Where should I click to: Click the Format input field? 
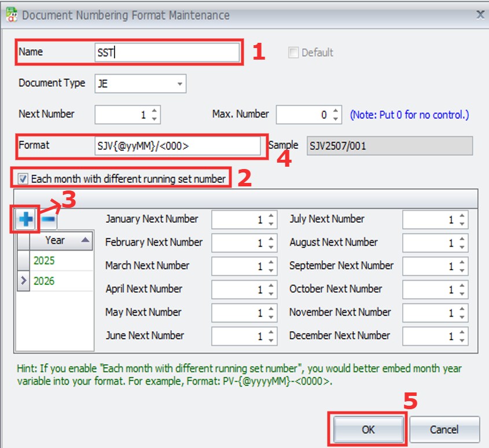point(177,146)
